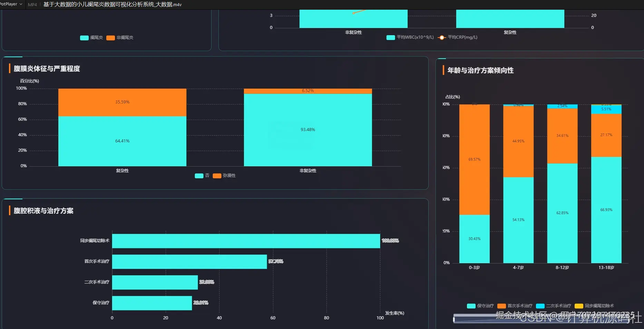Click the cyan WBC bar above 非复杂性 in top chart
This screenshot has height=329, width=644.
coord(353,19)
